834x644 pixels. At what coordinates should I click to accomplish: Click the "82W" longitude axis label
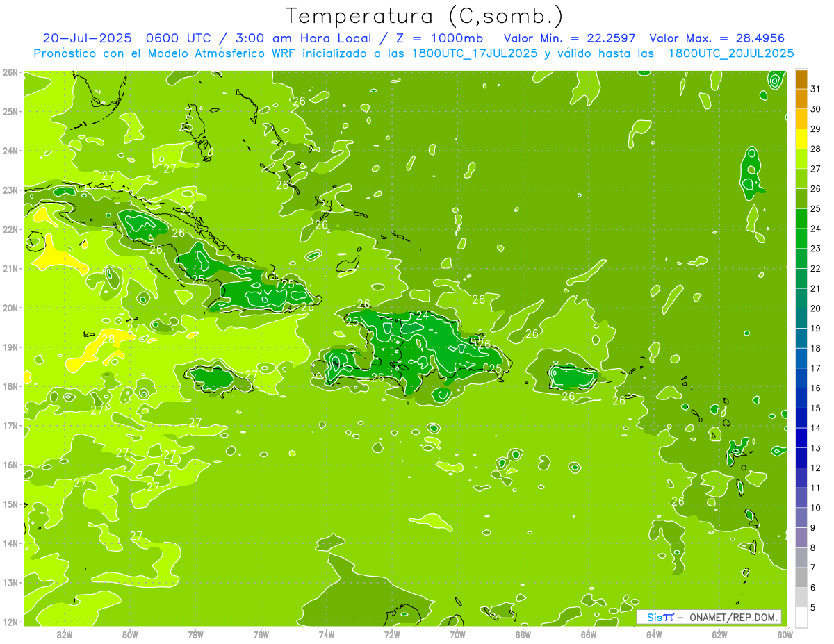click(65, 634)
